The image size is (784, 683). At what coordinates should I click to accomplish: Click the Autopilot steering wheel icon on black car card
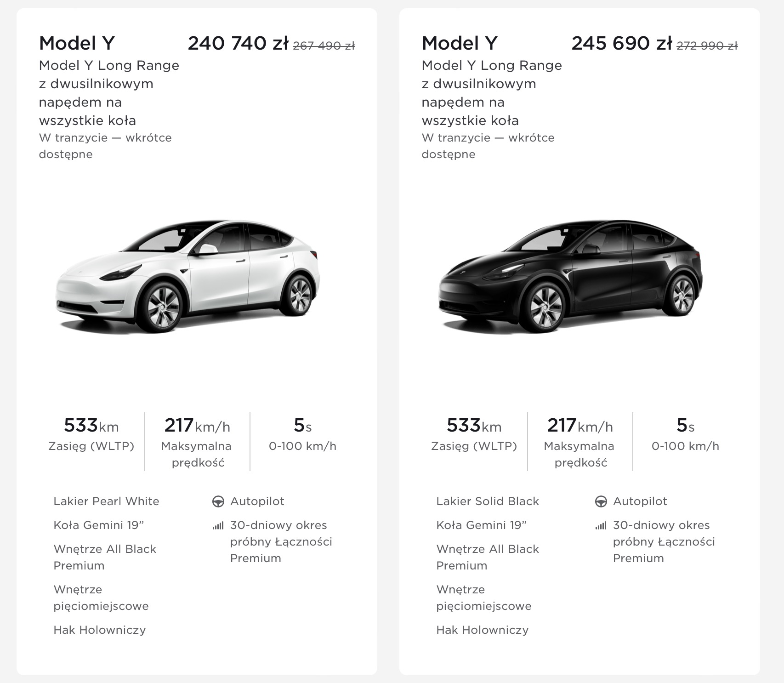tap(601, 501)
